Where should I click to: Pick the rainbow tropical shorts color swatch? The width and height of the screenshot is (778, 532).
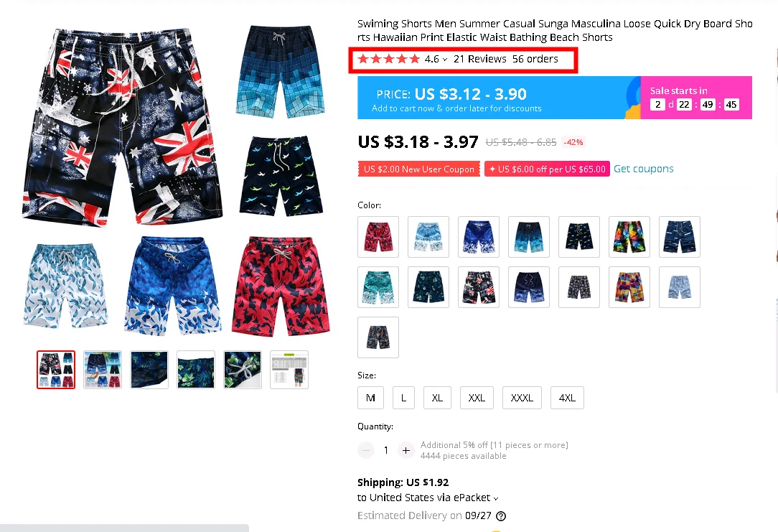[629, 237]
